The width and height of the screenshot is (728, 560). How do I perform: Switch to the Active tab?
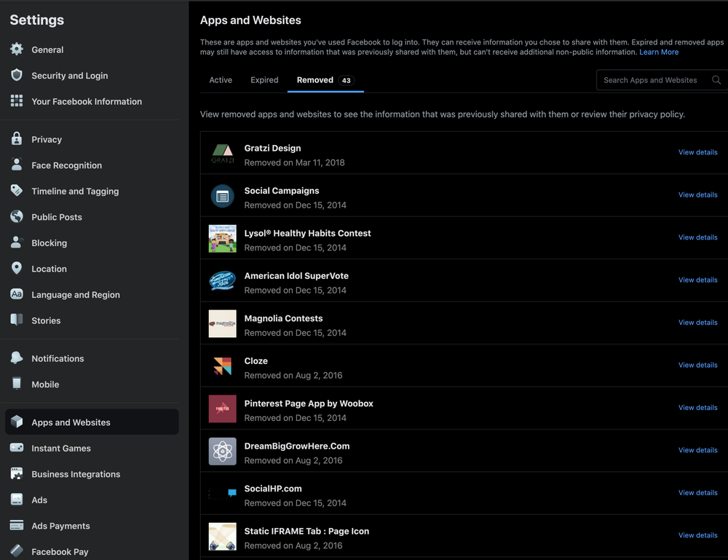221,80
